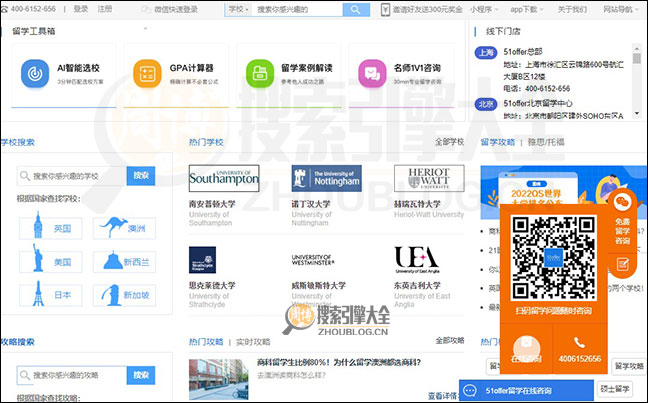The height and width of the screenshot is (403, 648).
Task: Open Heriot Watt University logo
Action: (x=429, y=178)
